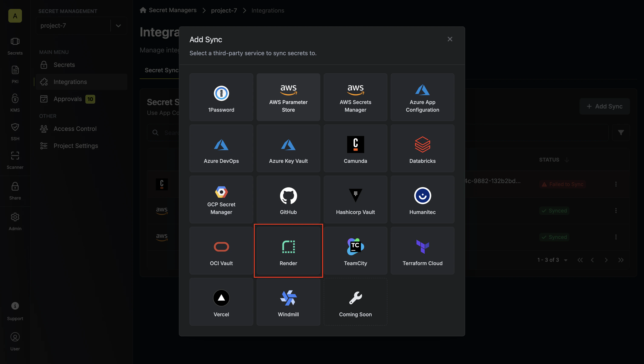Sort by the STATUS column arrow
644x364 pixels.
pos(567,160)
